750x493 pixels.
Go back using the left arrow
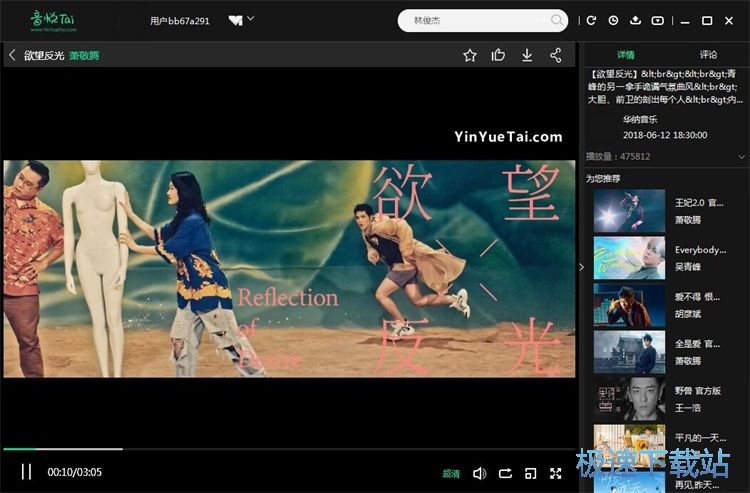pyautogui.click(x=12, y=55)
